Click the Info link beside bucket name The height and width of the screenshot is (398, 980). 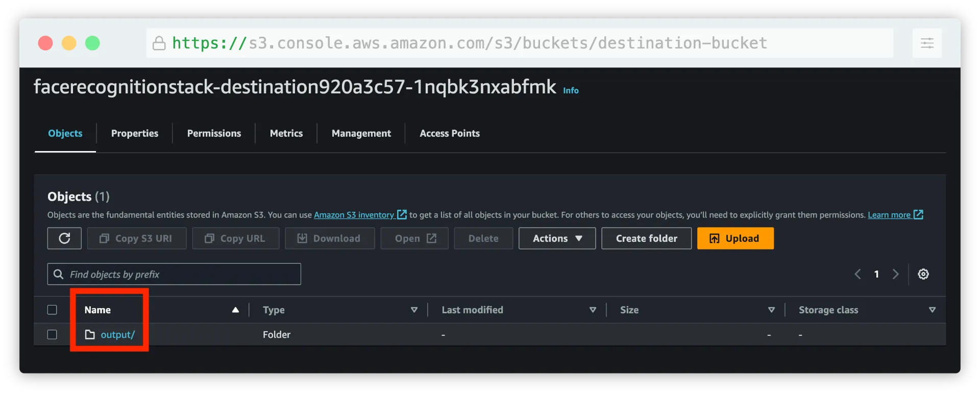571,90
